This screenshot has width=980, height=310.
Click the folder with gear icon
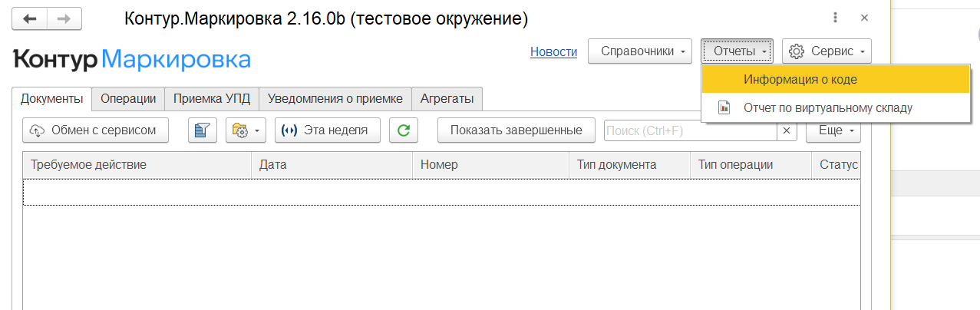click(x=240, y=130)
